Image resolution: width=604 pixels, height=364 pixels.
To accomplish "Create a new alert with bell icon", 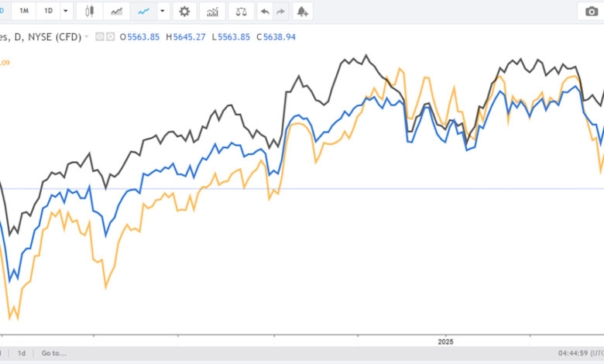I will (302, 11).
